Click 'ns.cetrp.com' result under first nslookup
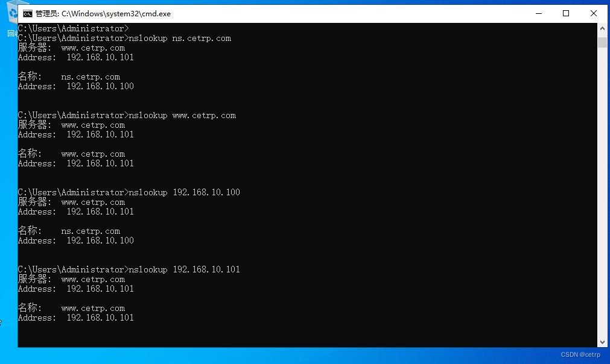 pyautogui.click(x=91, y=77)
